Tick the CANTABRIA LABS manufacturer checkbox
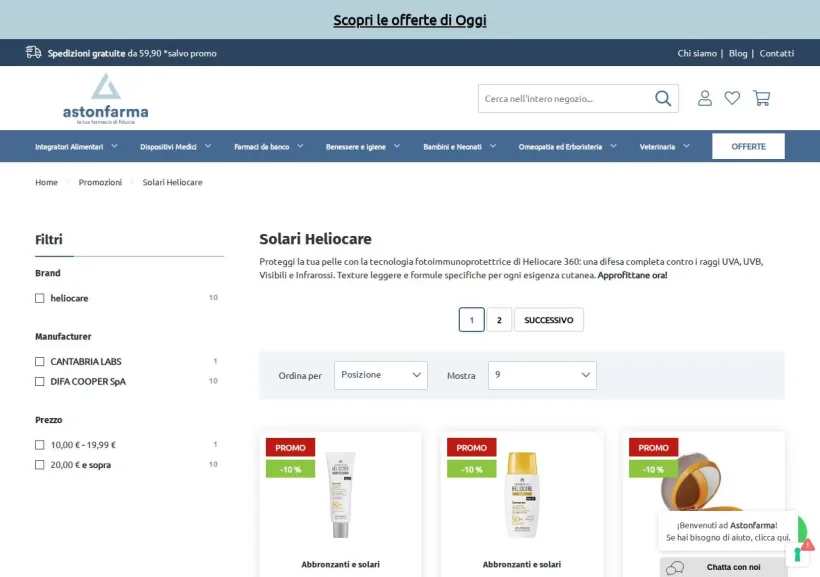This screenshot has height=577, width=820. (40, 361)
